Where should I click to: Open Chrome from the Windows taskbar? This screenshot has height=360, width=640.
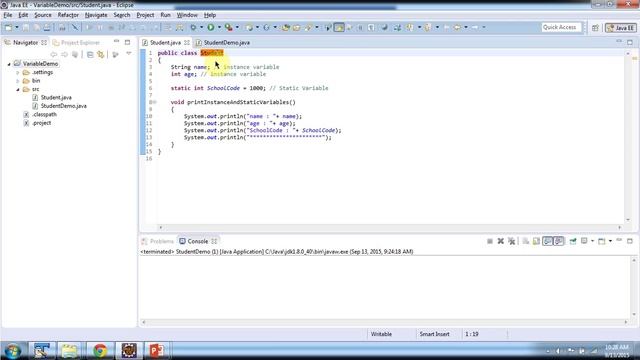(x=100, y=351)
